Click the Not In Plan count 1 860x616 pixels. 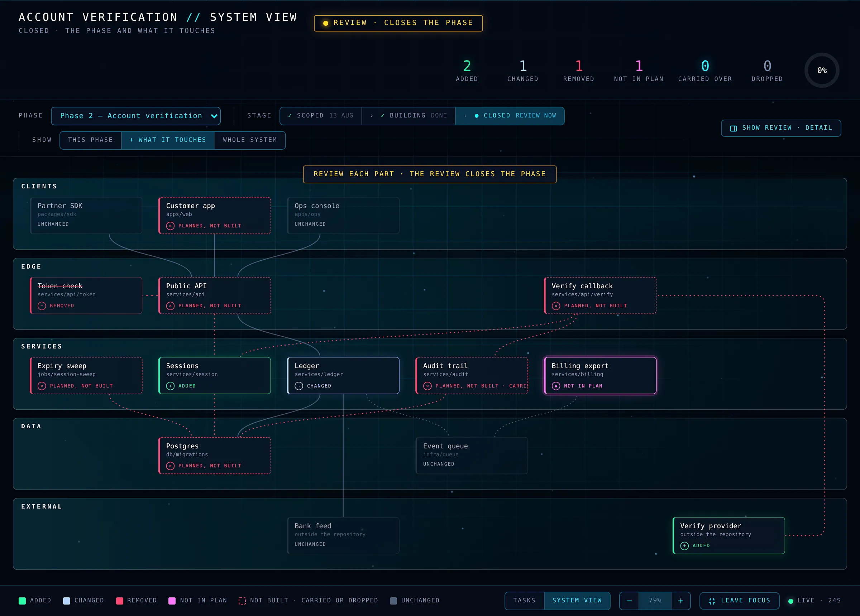pyautogui.click(x=639, y=66)
